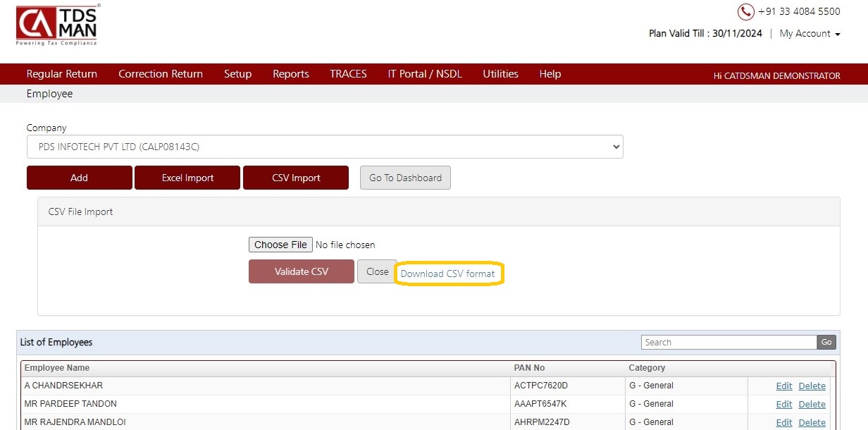Click the Go To Dashboard button
Screen dimensions: 868x430
(x=405, y=178)
